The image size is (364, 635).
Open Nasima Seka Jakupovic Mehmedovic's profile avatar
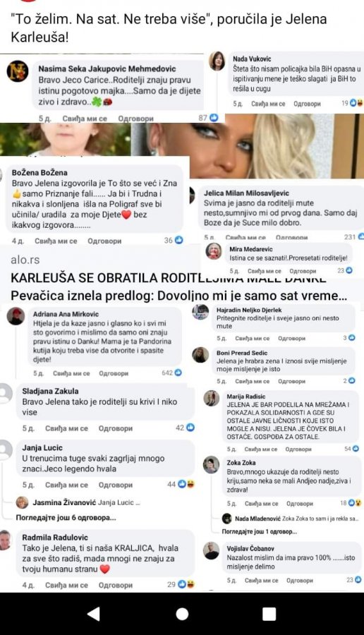(18, 71)
